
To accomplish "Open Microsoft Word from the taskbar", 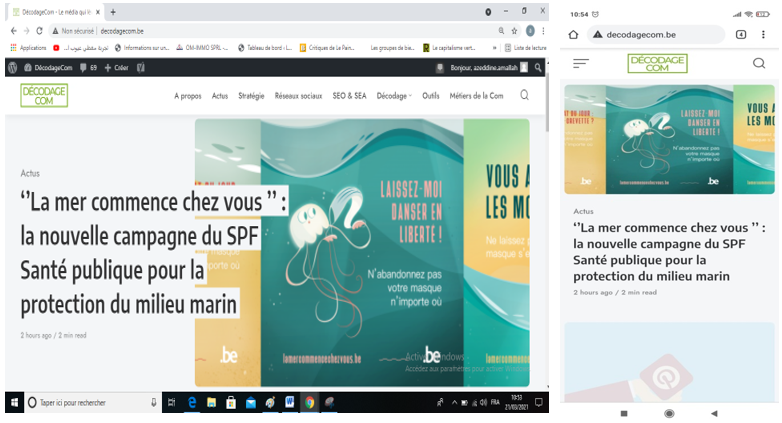I will tap(290, 402).
